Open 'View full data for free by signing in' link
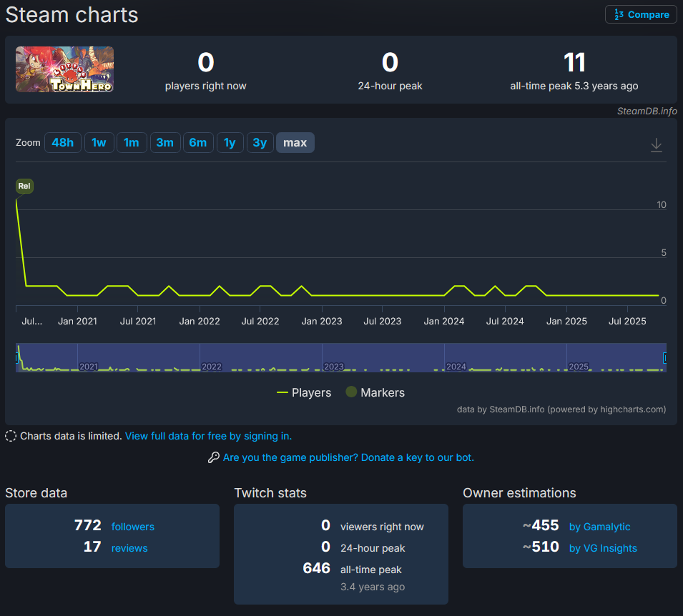Viewport: 683px width, 616px height. 208,436
